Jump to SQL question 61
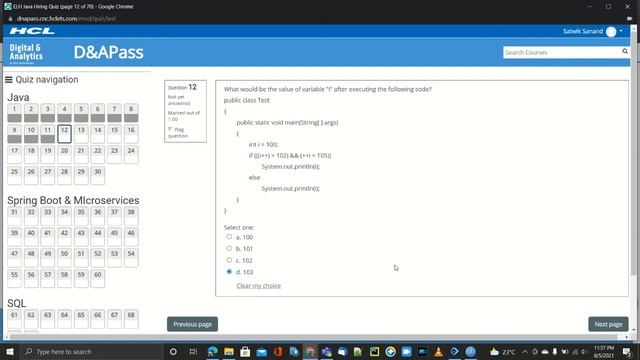 tap(14, 319)
